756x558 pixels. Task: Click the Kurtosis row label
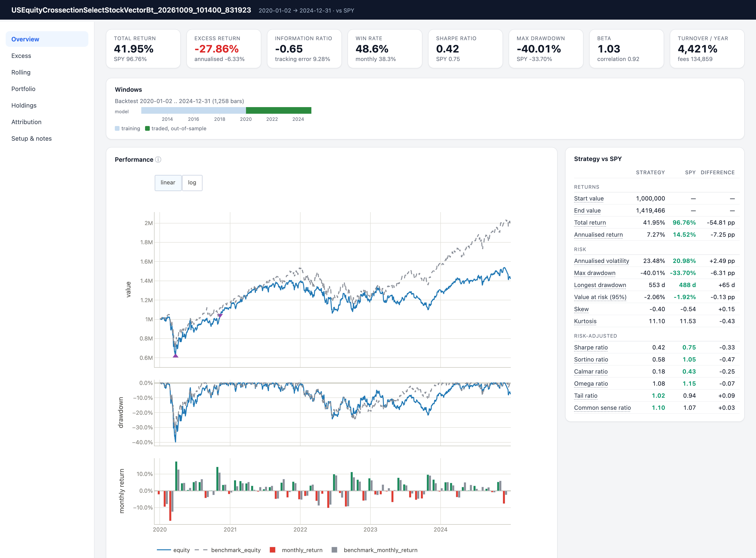(585, 321)
